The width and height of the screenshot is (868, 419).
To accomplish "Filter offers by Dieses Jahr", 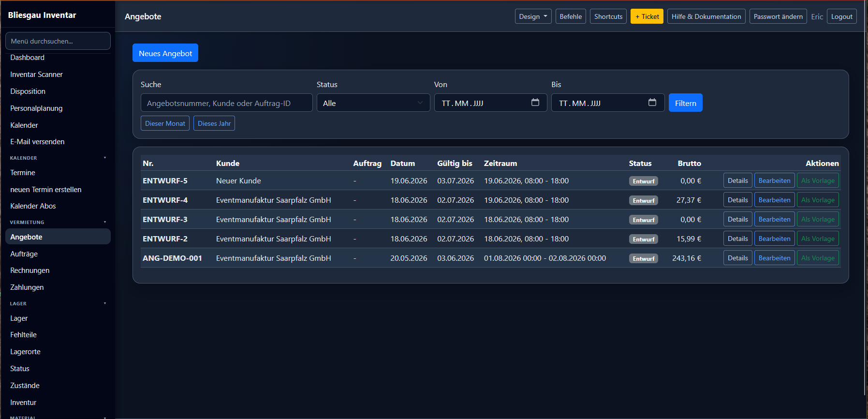I will pyautogui.click(x=214, y=123).
